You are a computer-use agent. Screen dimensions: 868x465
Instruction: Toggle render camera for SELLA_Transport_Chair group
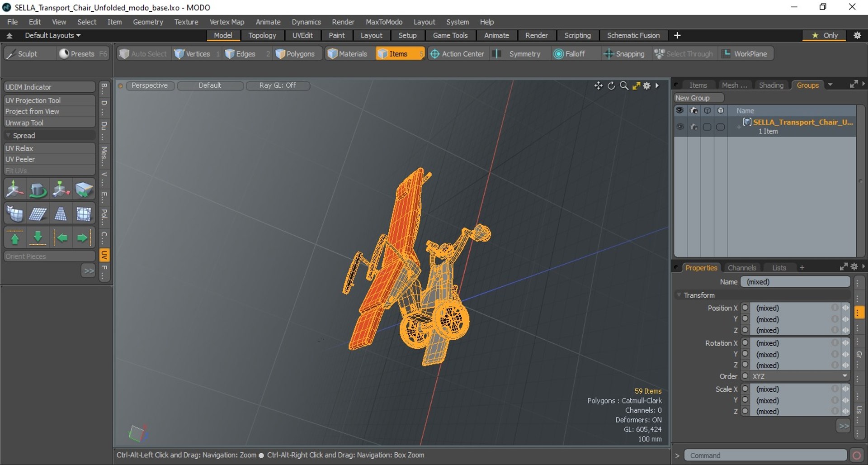point(693,127)
